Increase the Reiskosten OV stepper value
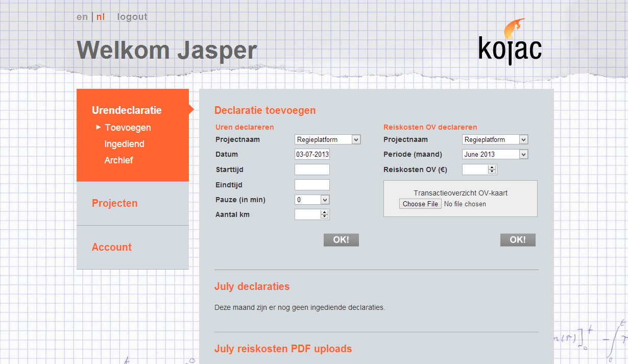628x364 pixels. coord(492,167)
